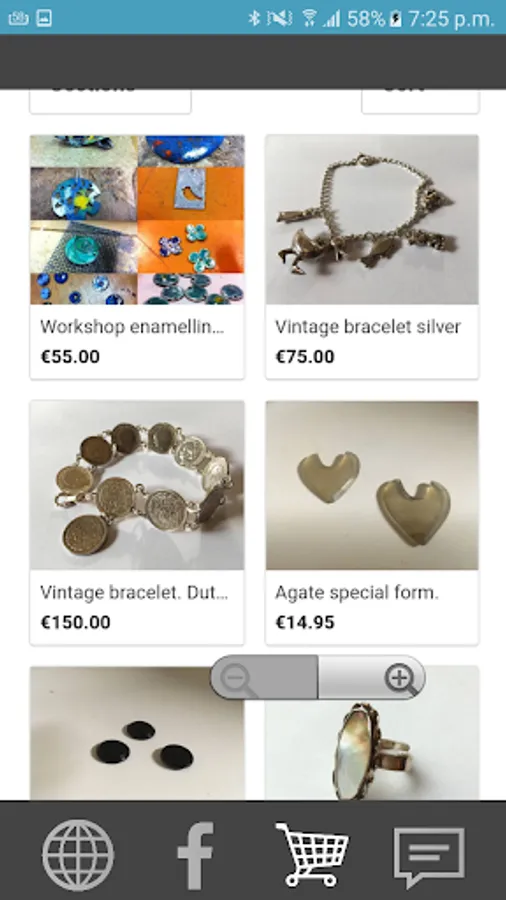506x900 pixels.
Task: Open the black round stones photo
Action: pos(137,733)
